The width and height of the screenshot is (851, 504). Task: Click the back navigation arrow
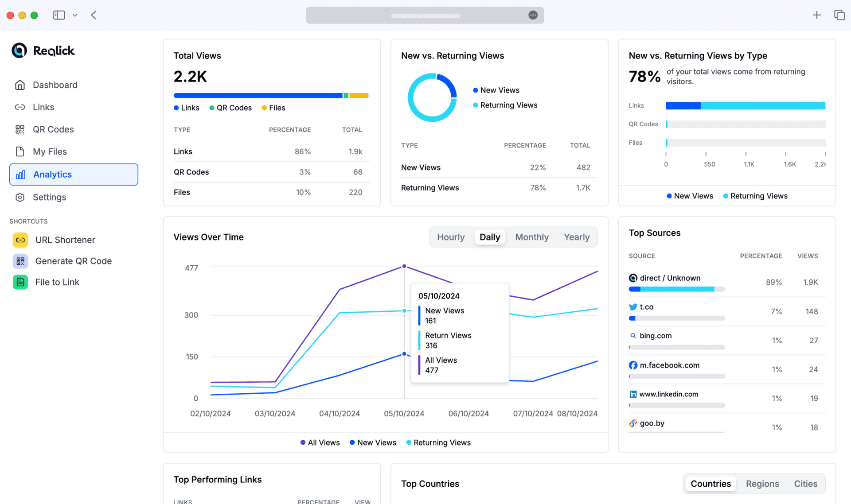[x=94, y=15]
